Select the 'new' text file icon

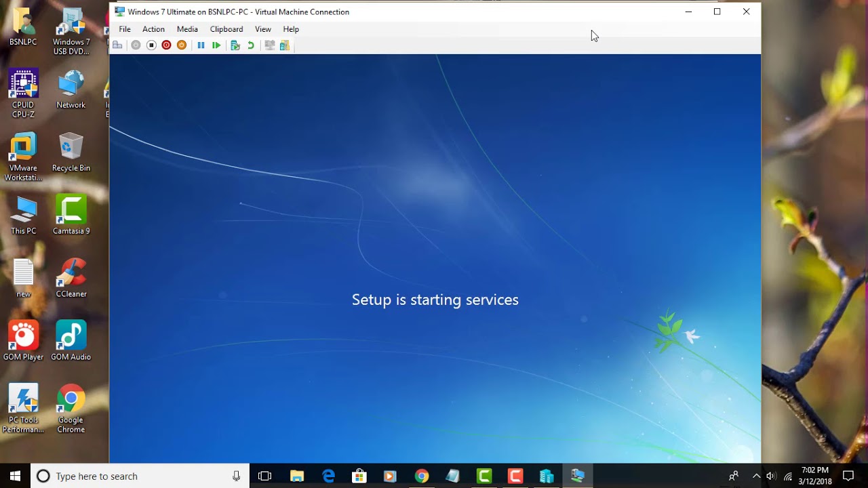point(23,279)
